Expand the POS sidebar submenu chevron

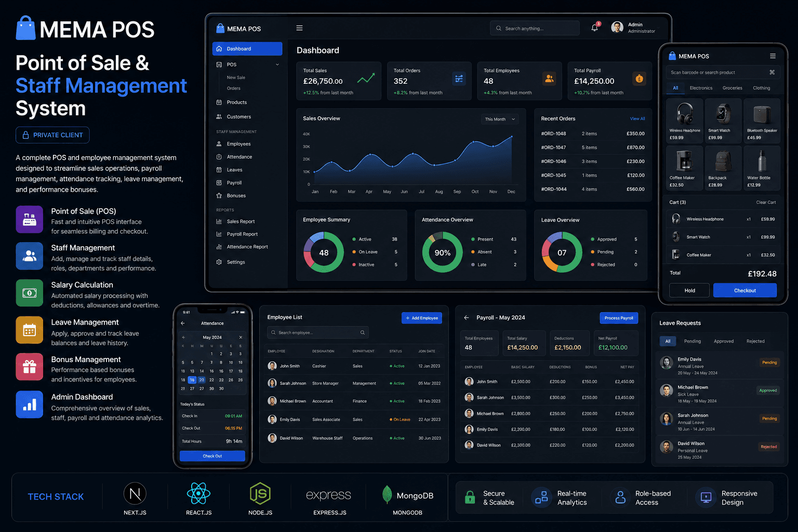pyautogui.click(x=277, y=64)
